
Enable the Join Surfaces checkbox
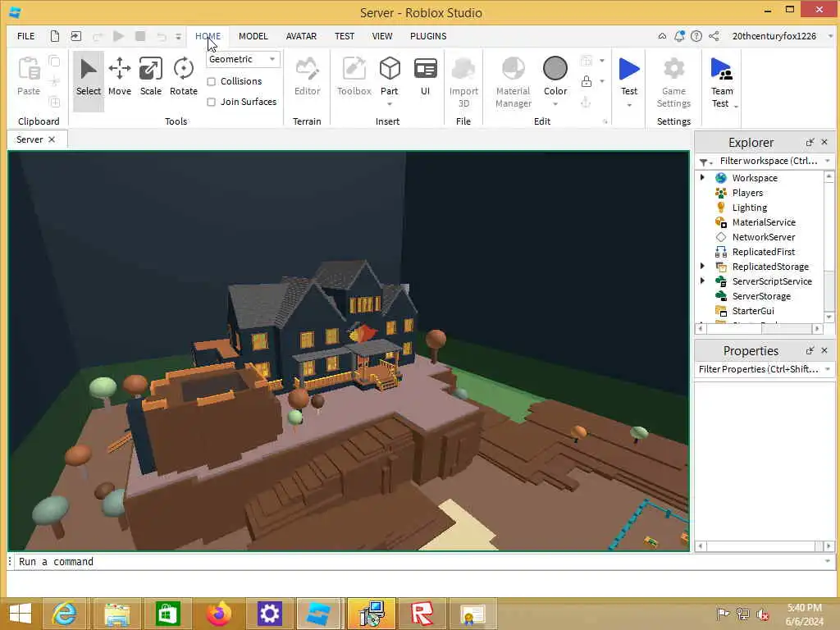(211, 102)
